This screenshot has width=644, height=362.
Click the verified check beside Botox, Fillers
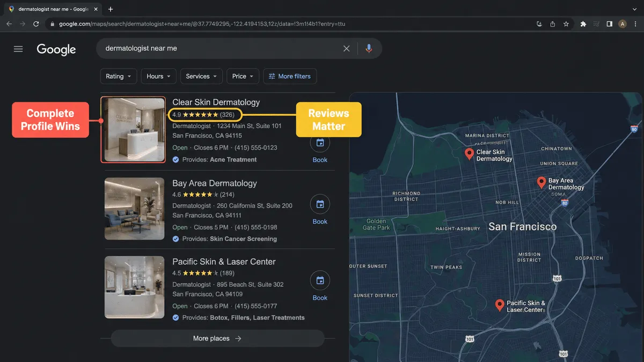[176, 318]
